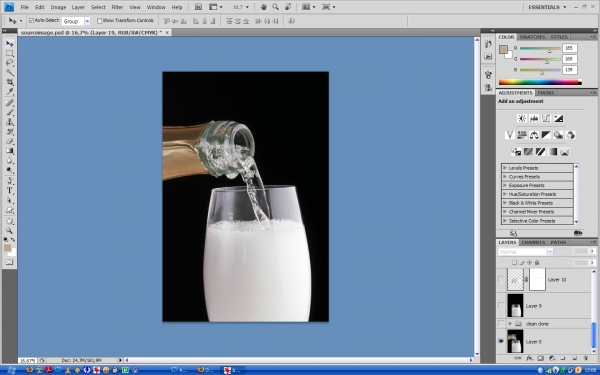The image size is (600, 375).
Task: Select the History Brush tool
Action: tap(9, 132)
